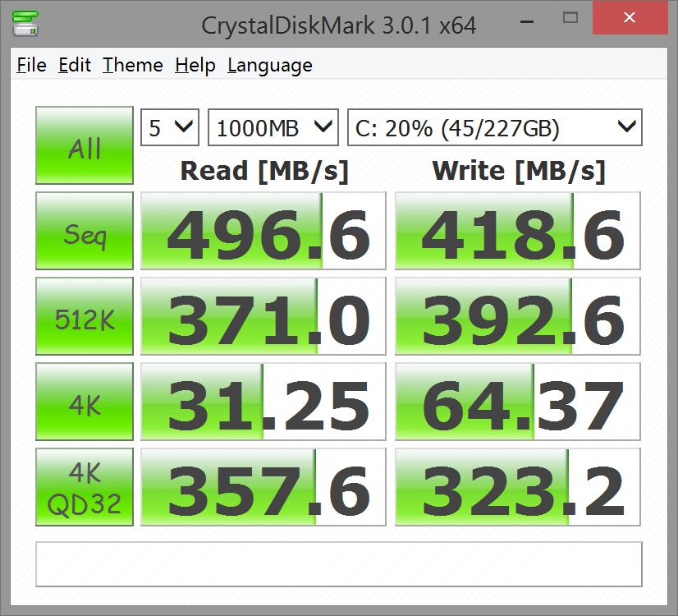
Task: Minimize the CrystalDiskMark window
Action: pyautogui.click(x=527, y=21)
